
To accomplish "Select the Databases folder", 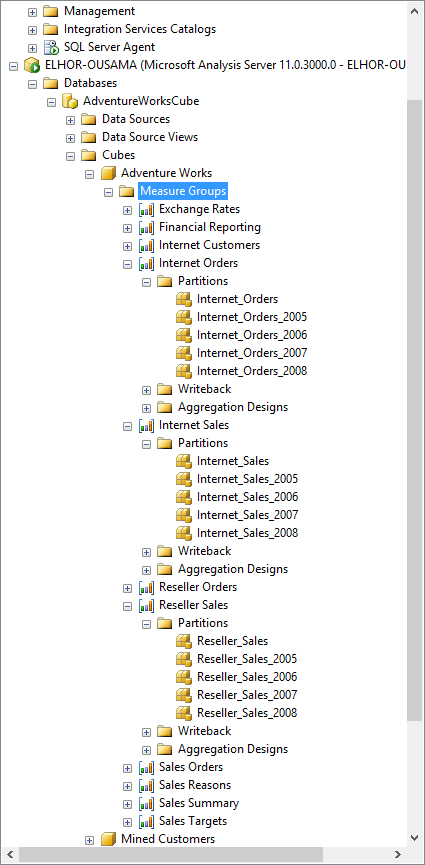I will point(91,83).
